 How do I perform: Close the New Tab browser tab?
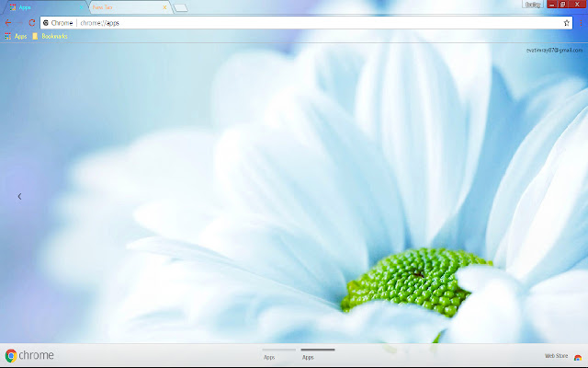164,7
